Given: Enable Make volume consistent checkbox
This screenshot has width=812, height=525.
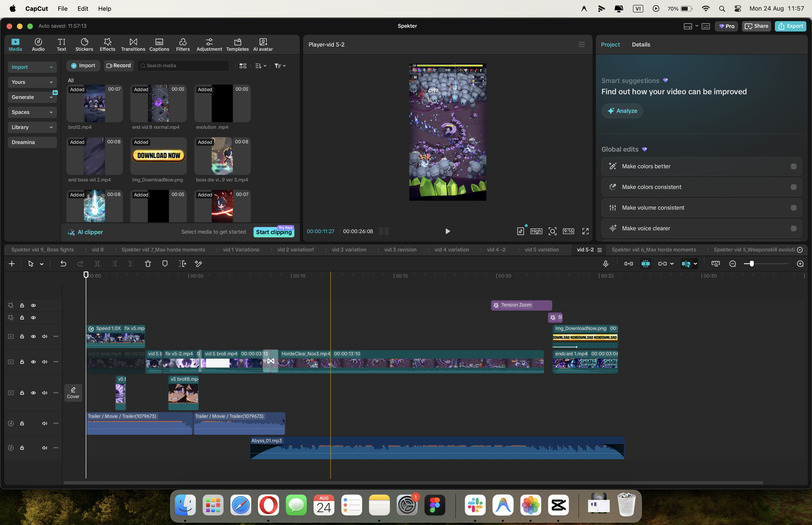Looking at the screenshot, I should tap(794, 208).
